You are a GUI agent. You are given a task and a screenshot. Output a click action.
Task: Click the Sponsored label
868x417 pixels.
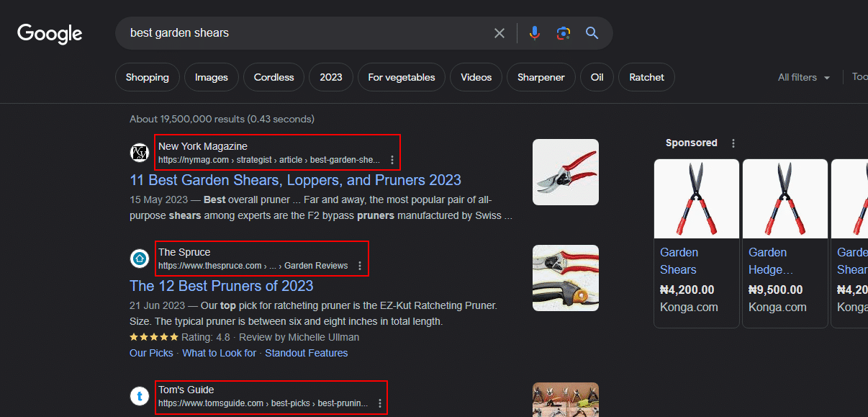(x=692, y=143)
